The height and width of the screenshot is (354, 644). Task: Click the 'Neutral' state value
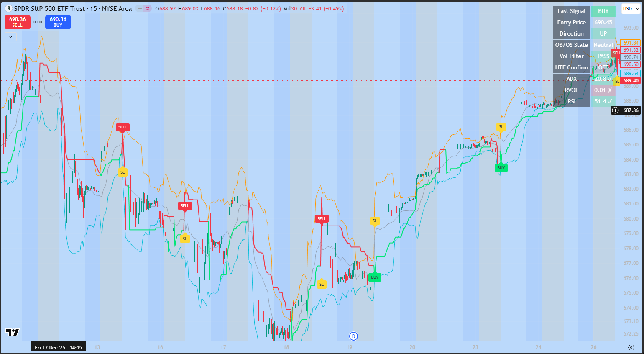(x=603, y=45)
